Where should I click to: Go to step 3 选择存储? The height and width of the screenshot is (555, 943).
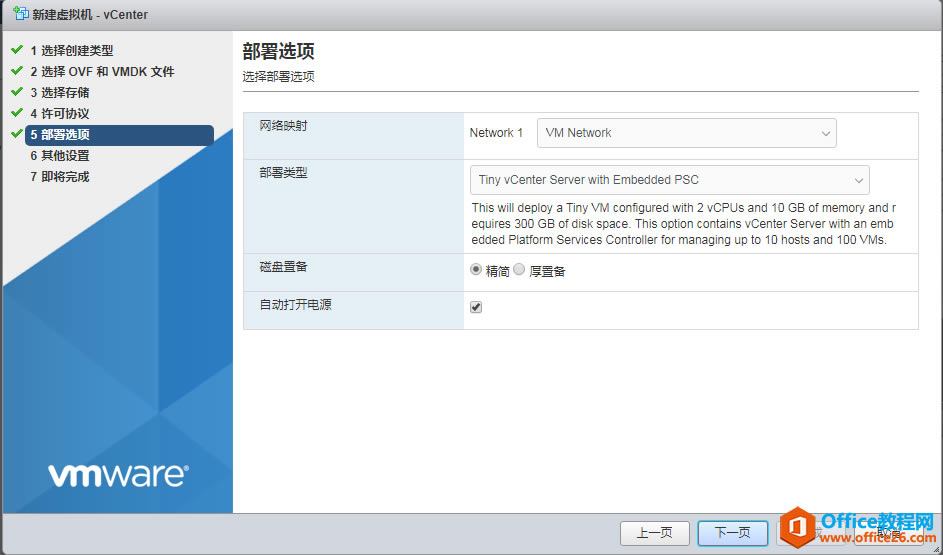tap(60, 93)
